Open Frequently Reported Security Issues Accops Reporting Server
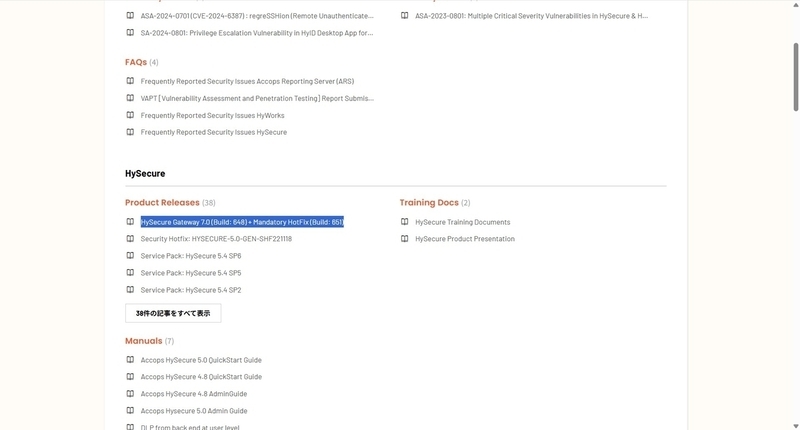The height and width of the screenshot is (430, 800). click(247, 81)
